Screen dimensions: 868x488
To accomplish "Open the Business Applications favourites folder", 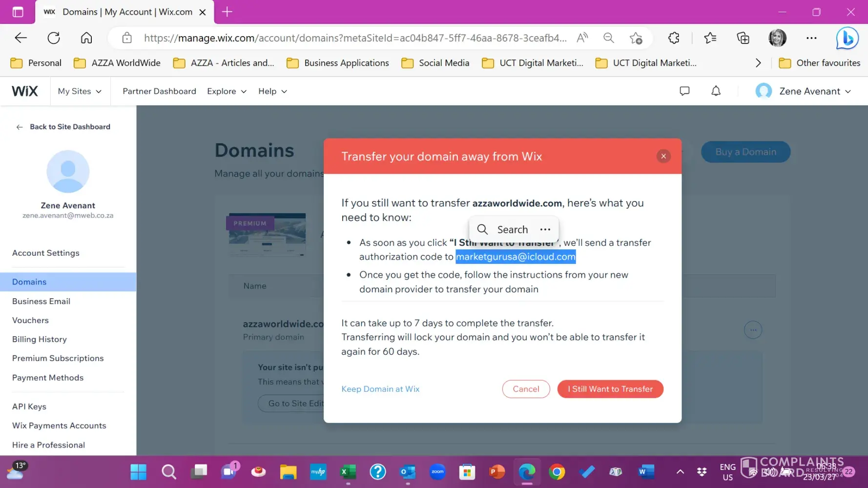I will click(338, 63).
